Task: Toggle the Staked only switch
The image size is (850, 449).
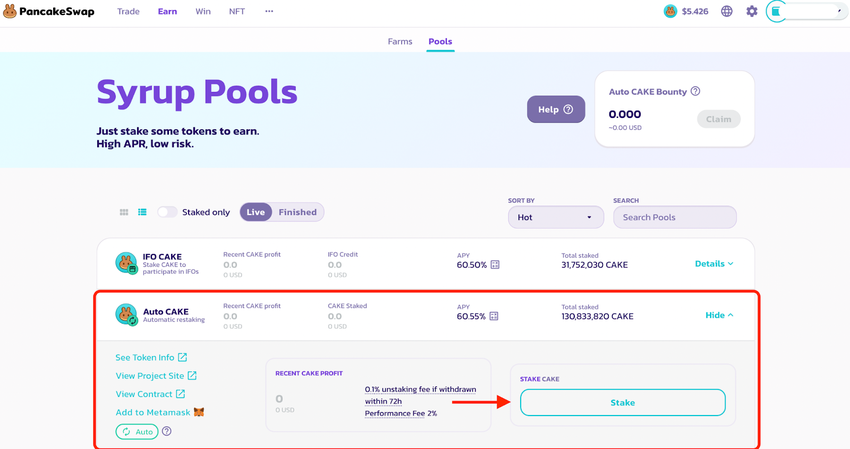Action: point(167,212)
